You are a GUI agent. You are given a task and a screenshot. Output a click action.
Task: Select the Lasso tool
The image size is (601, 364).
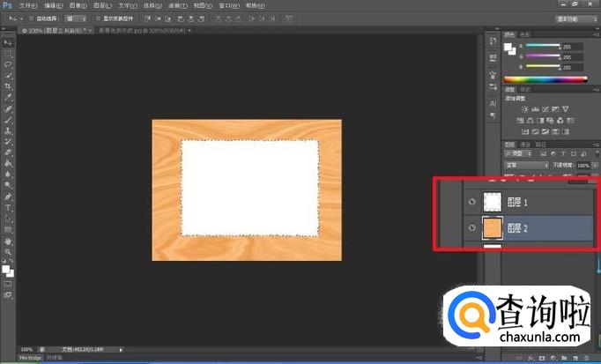coord(8,64)
